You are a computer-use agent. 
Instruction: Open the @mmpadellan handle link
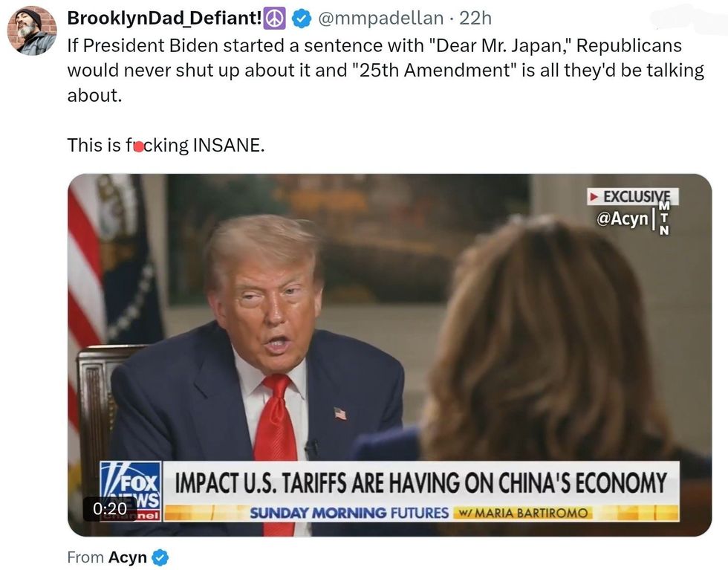click(x=380, y=18)
